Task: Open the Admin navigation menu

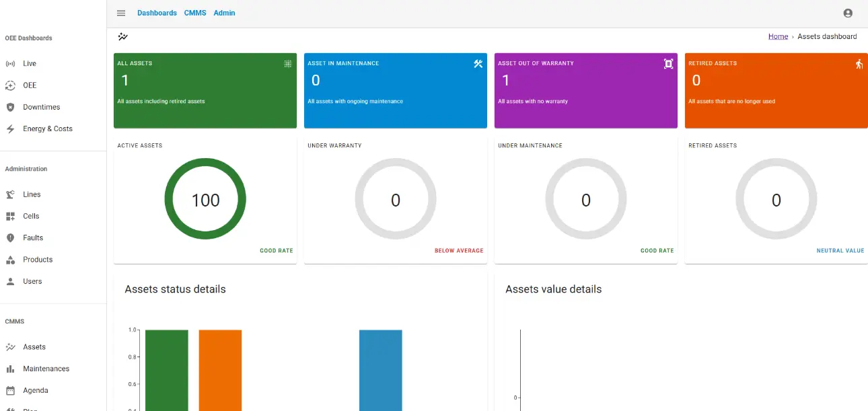Action: [224, 12]
